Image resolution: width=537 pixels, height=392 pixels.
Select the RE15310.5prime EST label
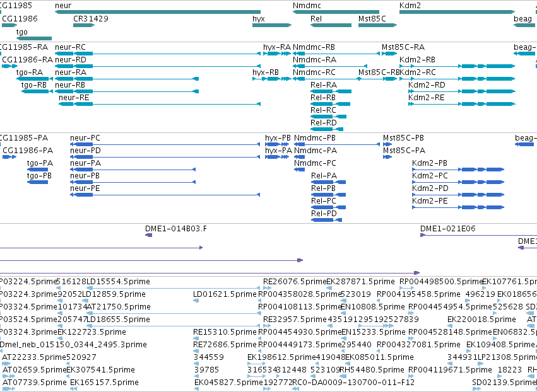click(x=225, y=332)
